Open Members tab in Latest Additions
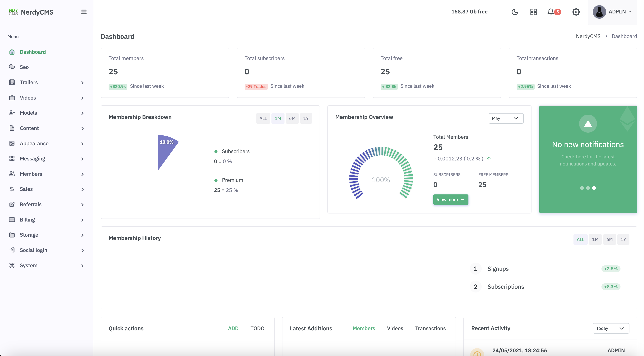Image resolution: width=644 pixels, height=356 pixels. [x=364, y=328]
